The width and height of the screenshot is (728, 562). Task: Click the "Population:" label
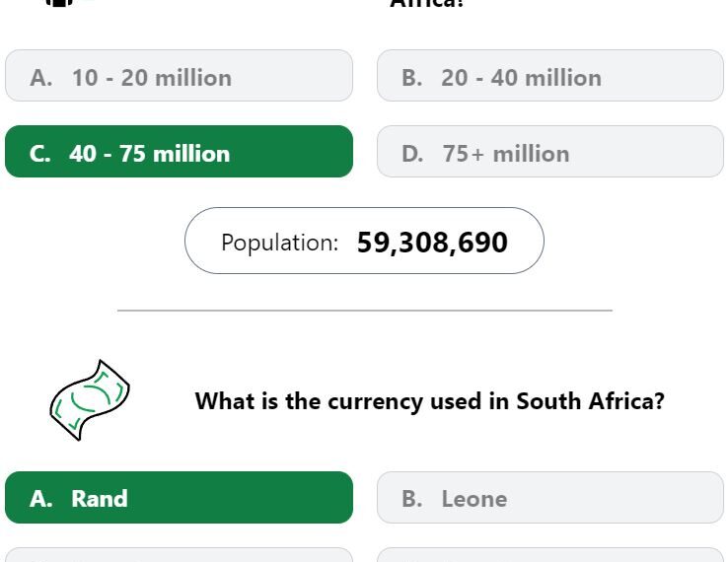click(279, 243)
